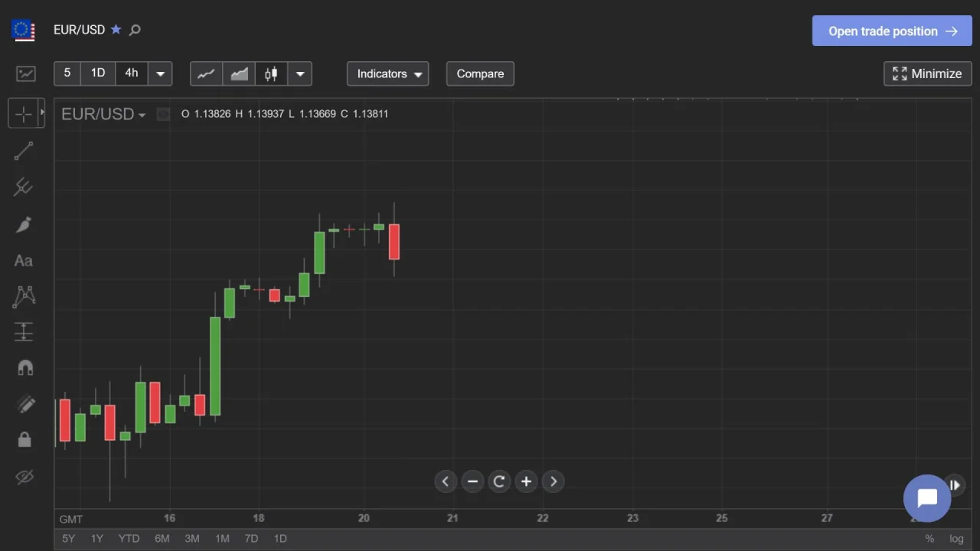This screenshot has width=980, height=551.
Task: Toggle percent scale on the chart
Action: pyautogui.click(x=929, y=539)
